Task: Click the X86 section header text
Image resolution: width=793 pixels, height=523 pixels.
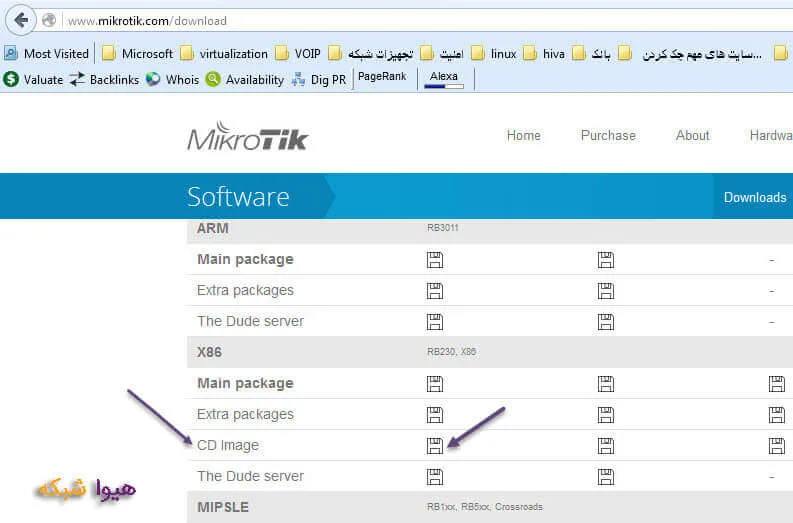Action: tap(209, 352)
